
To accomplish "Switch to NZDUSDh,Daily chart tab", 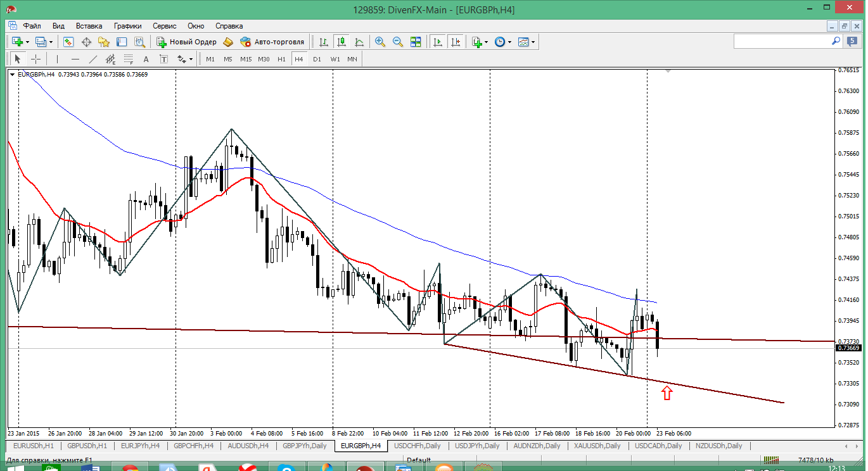I will (718, 446).
